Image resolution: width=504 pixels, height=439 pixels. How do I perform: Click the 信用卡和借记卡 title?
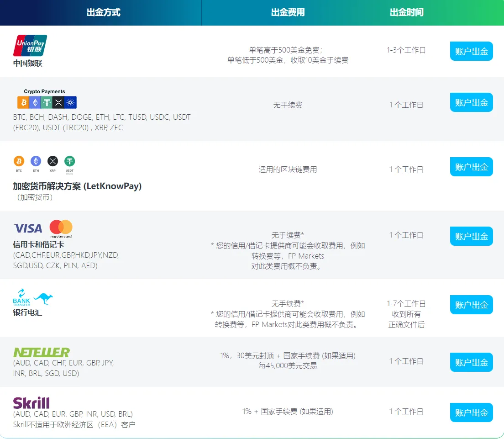pos(38,244)
